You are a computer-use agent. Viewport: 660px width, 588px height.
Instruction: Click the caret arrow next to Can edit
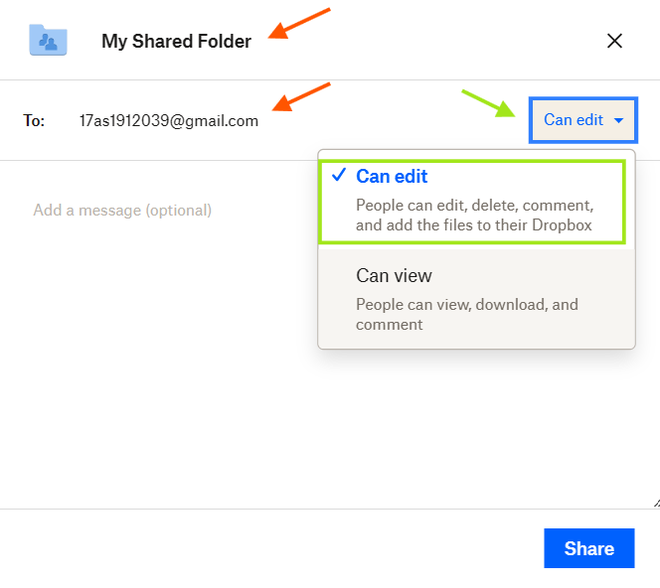(x=619, y=121)
